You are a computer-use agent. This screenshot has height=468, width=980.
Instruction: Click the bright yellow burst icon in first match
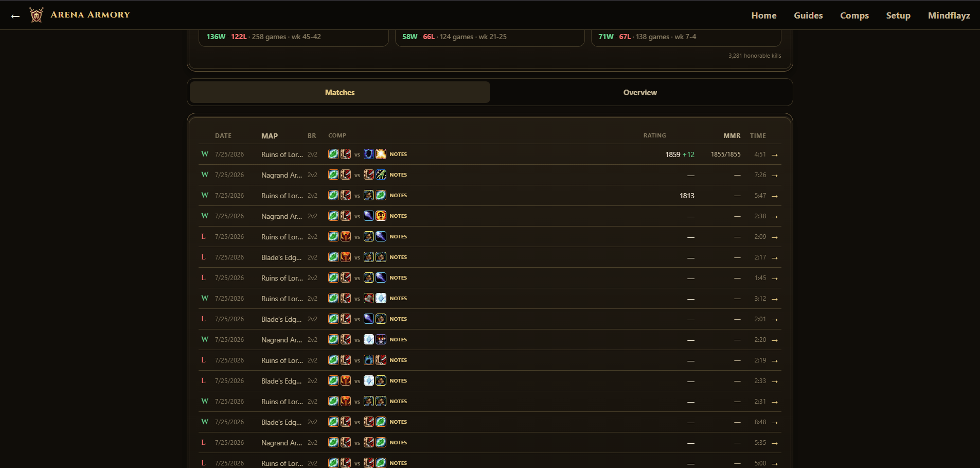click(381, 154)
